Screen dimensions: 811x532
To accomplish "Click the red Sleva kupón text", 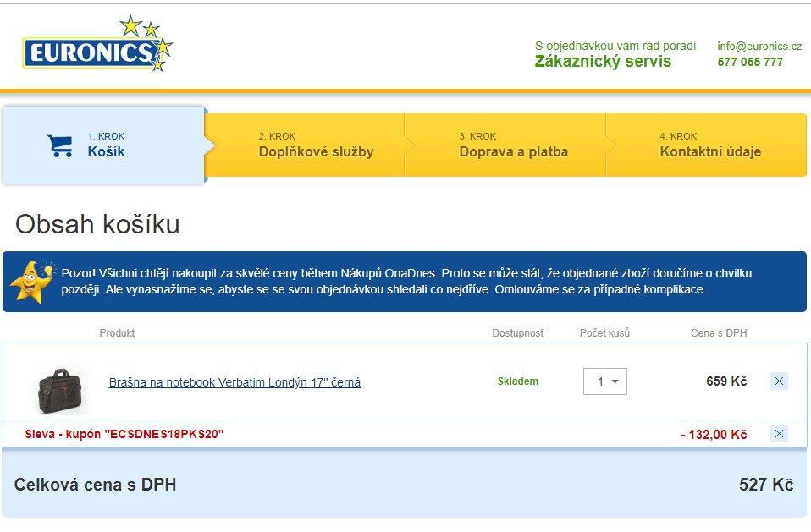I will point(124,434).
